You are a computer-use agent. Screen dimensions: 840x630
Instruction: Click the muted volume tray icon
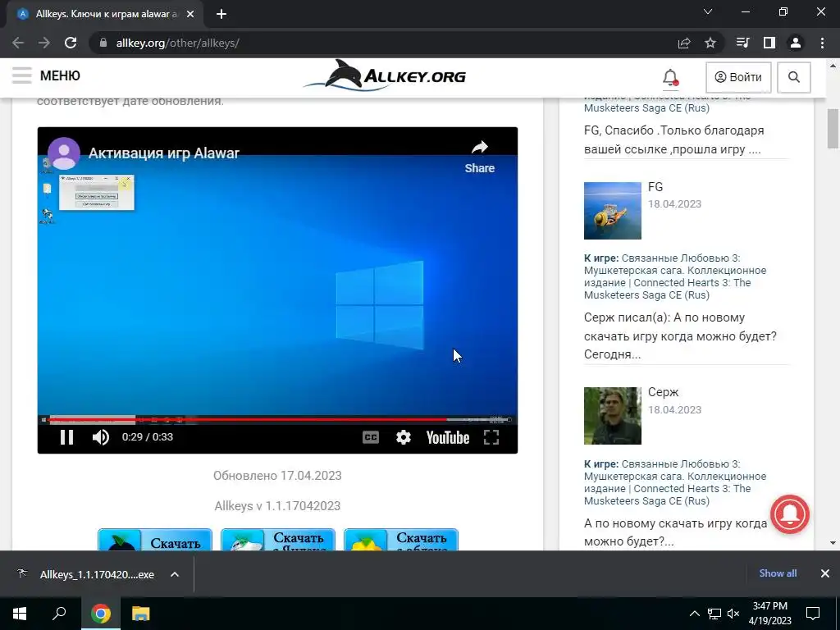coord(734,614)
